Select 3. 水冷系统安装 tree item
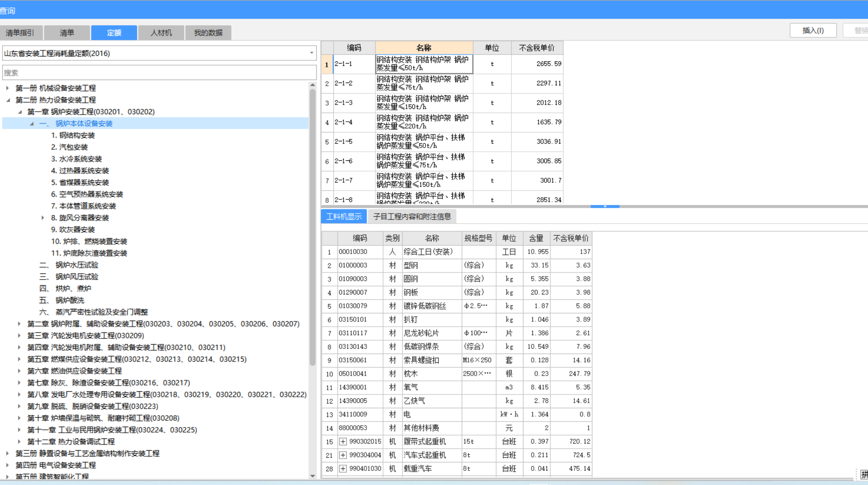 click(x=76, y=159)
